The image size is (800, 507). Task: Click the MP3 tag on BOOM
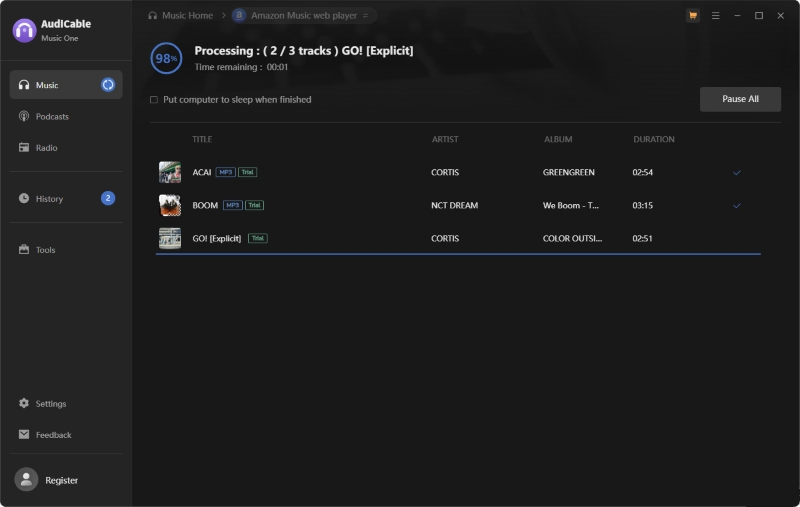[233, 205]
